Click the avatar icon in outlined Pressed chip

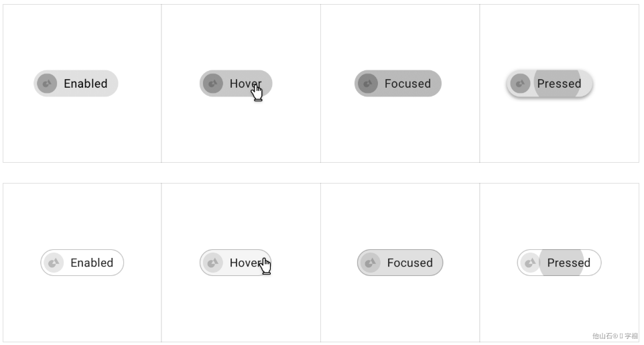pos(530,263)
